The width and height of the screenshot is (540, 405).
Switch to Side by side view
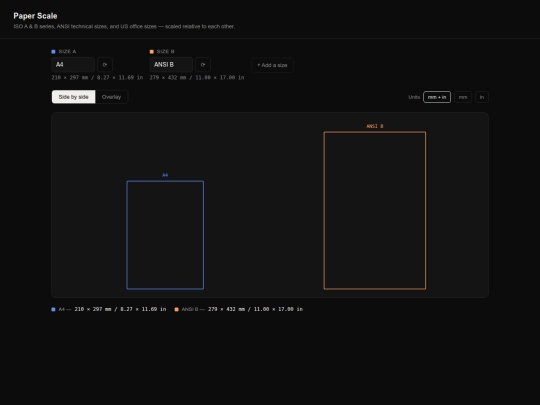point(73,97)
